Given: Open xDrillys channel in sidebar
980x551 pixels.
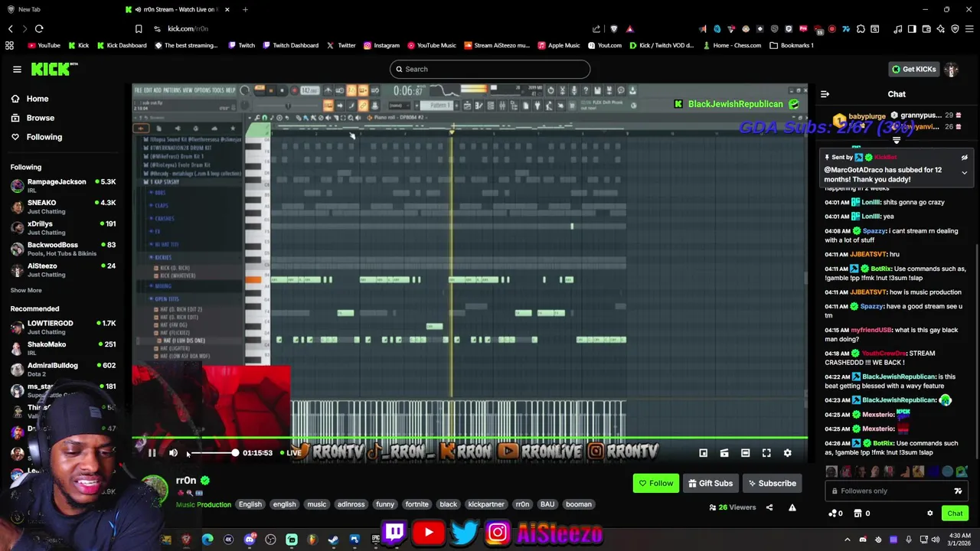Looking at the screenshot, I should click(63, 227).
